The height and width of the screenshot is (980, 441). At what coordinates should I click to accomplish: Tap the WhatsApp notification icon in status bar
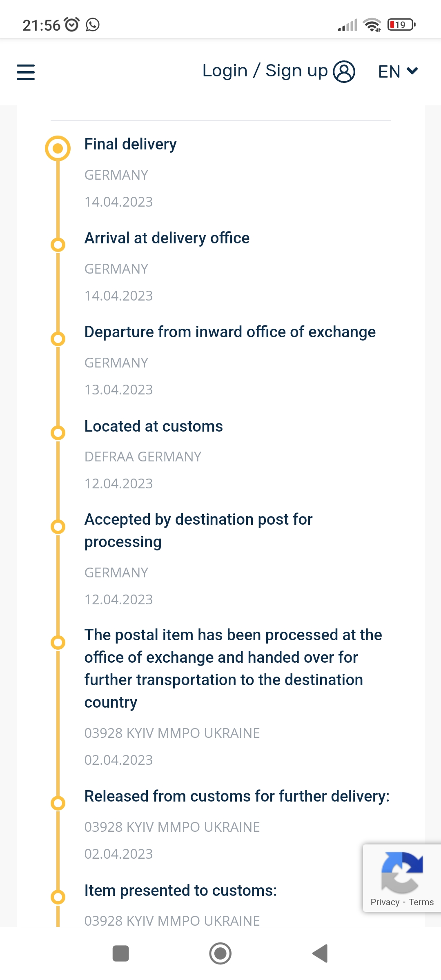click(93, 25)
